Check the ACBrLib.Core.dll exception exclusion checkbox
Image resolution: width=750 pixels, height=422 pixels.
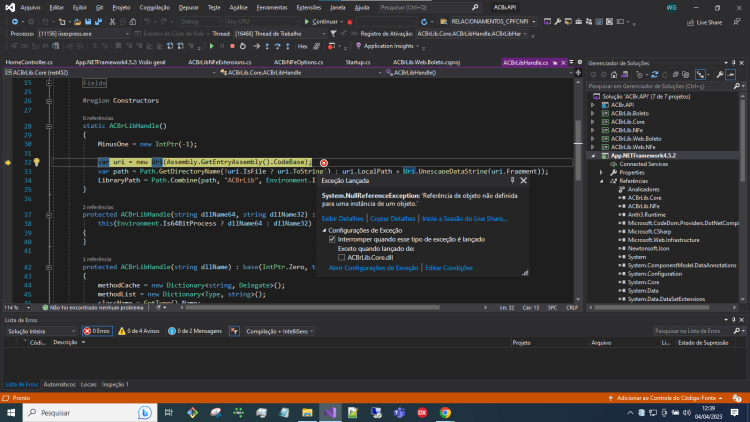pos(342,257)
